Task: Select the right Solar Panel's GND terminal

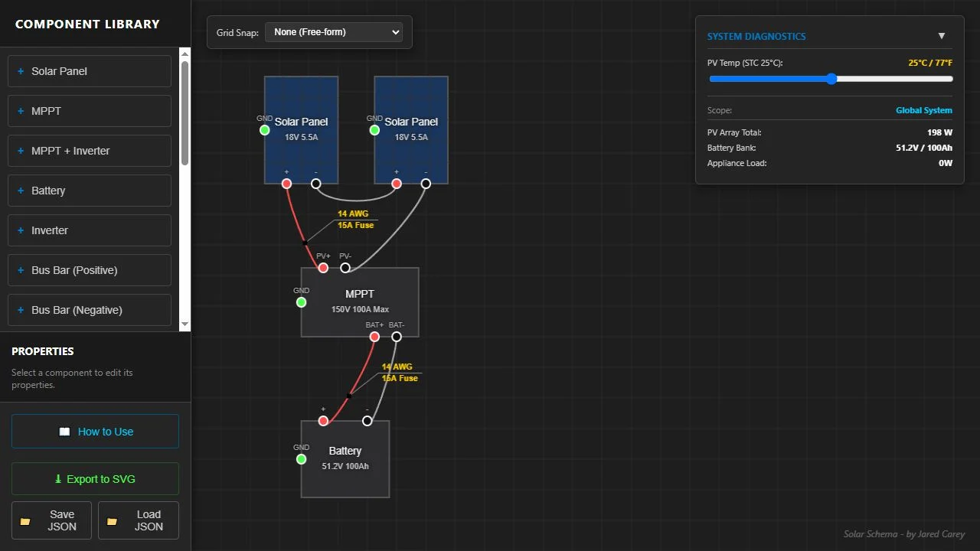Action: pos(374,130)
